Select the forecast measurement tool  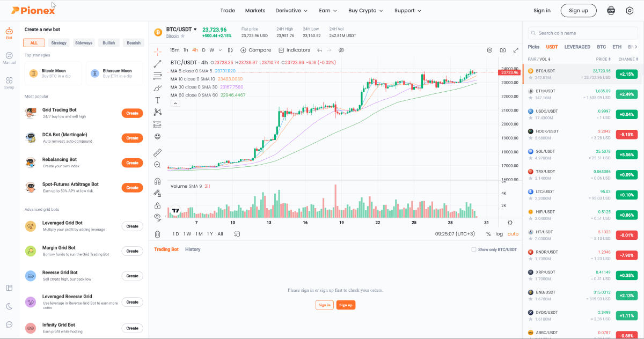pos(157,124)
